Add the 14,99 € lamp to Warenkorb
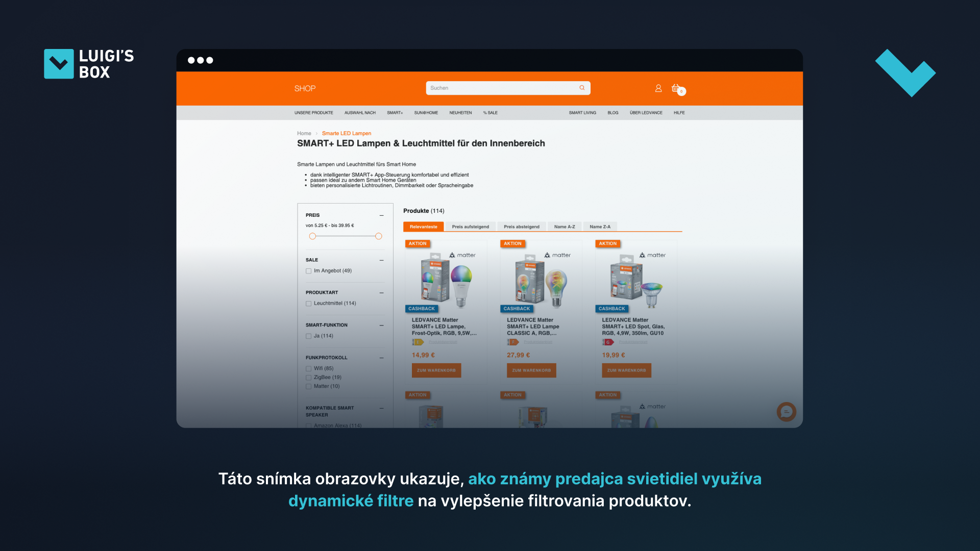Screen dimensions: 980x551 pos(436,370)
